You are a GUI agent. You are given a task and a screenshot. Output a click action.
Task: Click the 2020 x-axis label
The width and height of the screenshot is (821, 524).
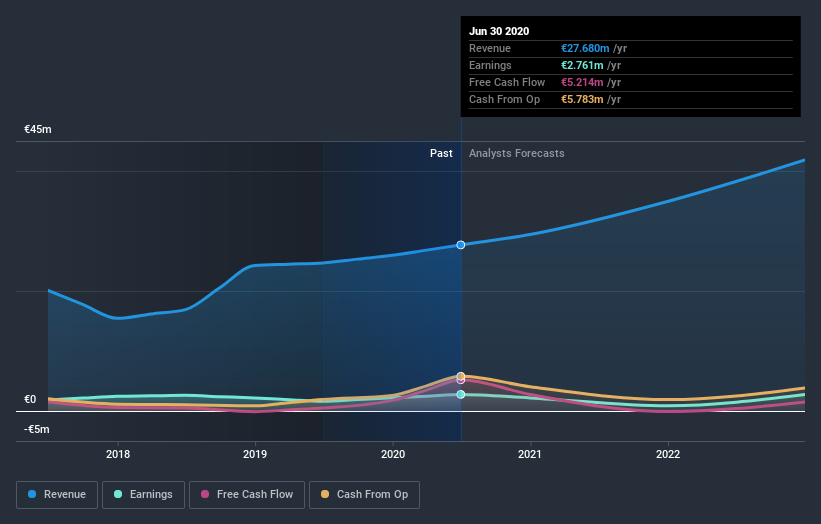[x=393, y=454]
